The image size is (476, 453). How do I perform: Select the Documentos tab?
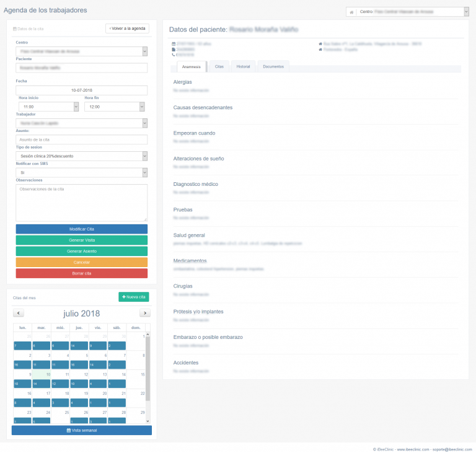[273, 66]
